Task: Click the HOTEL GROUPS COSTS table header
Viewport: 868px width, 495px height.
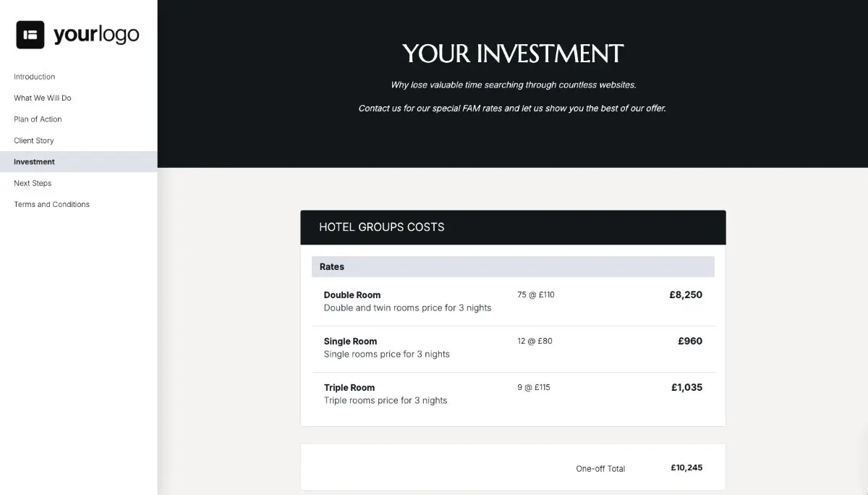Action: coord(381,227)
